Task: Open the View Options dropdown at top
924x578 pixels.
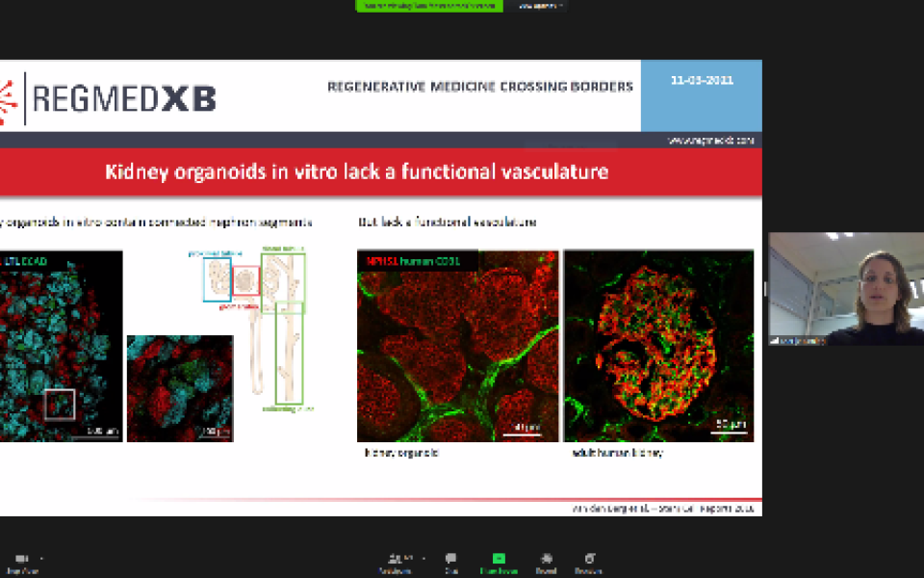Action: click(540, 6)
